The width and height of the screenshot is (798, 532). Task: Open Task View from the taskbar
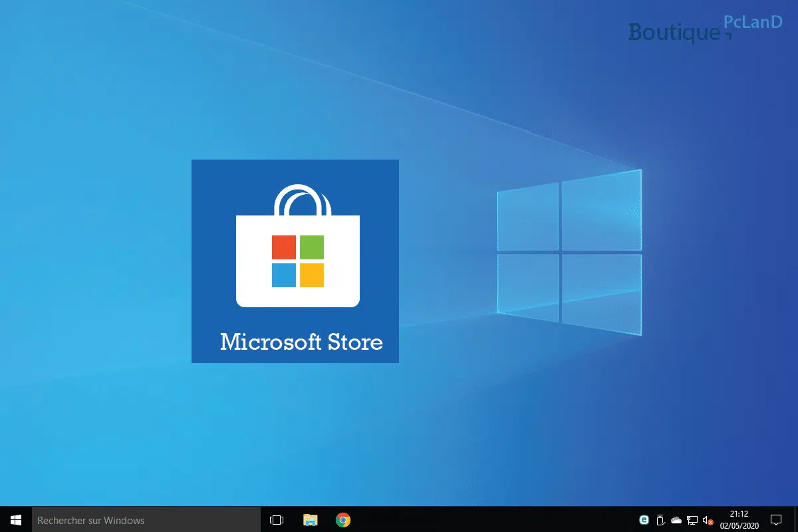click(x=277, y=520)
